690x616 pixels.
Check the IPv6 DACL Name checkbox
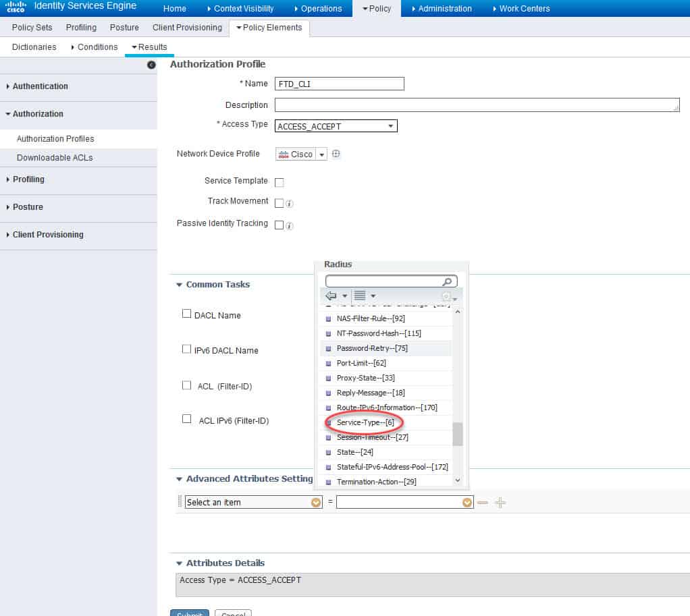click(186, 349)
